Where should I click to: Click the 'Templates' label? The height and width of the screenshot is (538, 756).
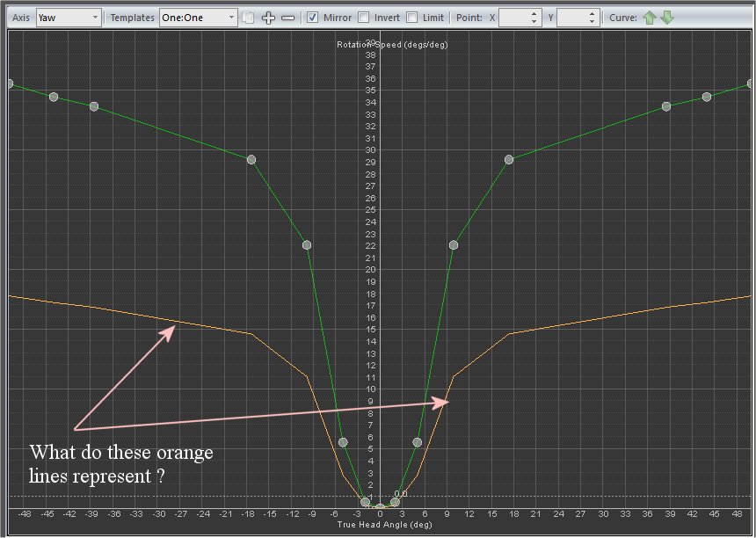133,18
